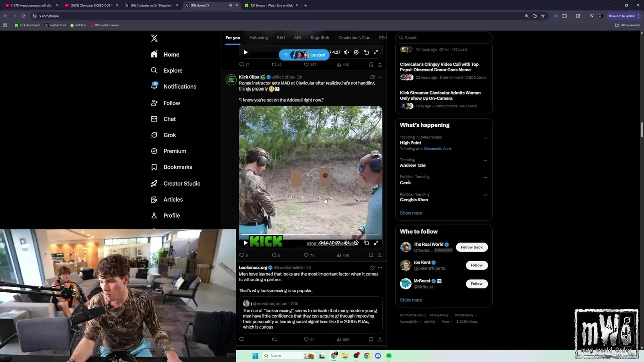Click the new posts 'posted' pill
Image resolution: width=644 pixels, height=362 pixels.
coord(304,55)
